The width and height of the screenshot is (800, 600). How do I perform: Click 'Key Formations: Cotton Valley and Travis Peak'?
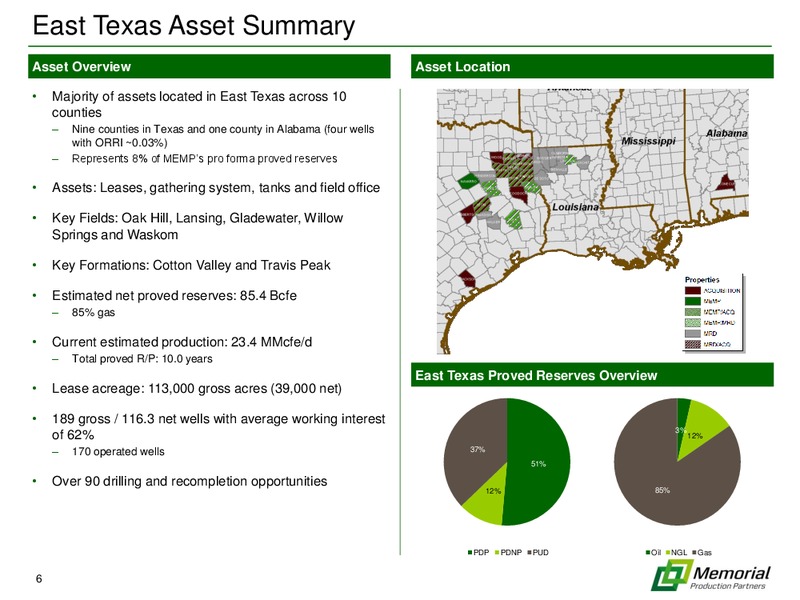click(x=191, y=265)
